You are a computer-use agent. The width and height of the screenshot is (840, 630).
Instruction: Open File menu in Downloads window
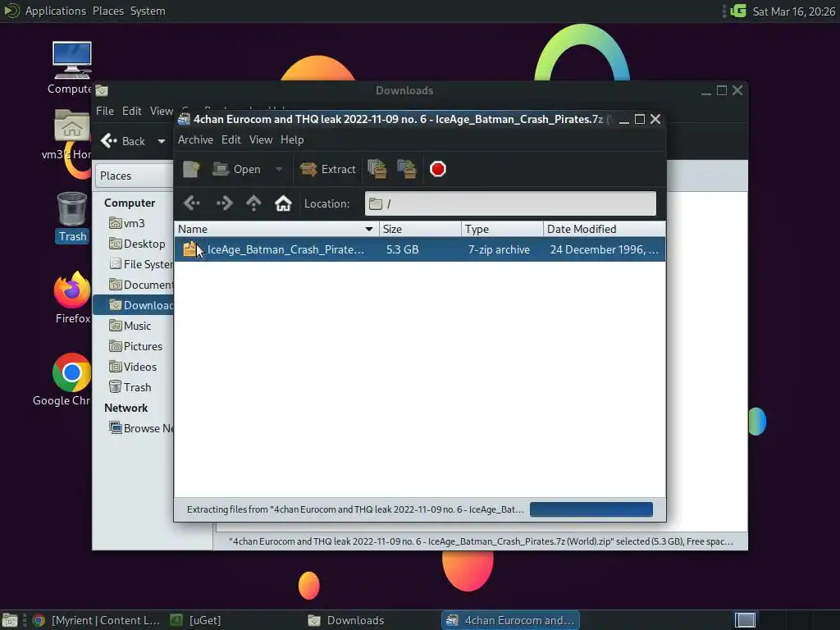pos(104,111)
